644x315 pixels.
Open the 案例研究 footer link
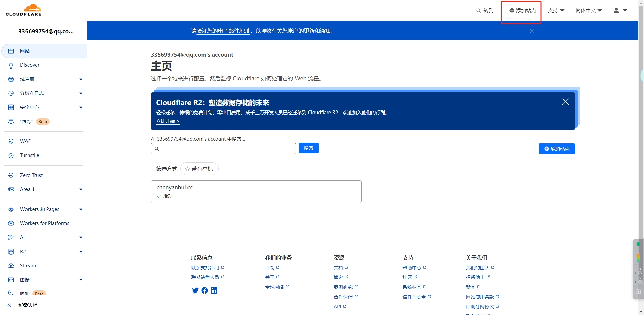(x=346, y=287)
